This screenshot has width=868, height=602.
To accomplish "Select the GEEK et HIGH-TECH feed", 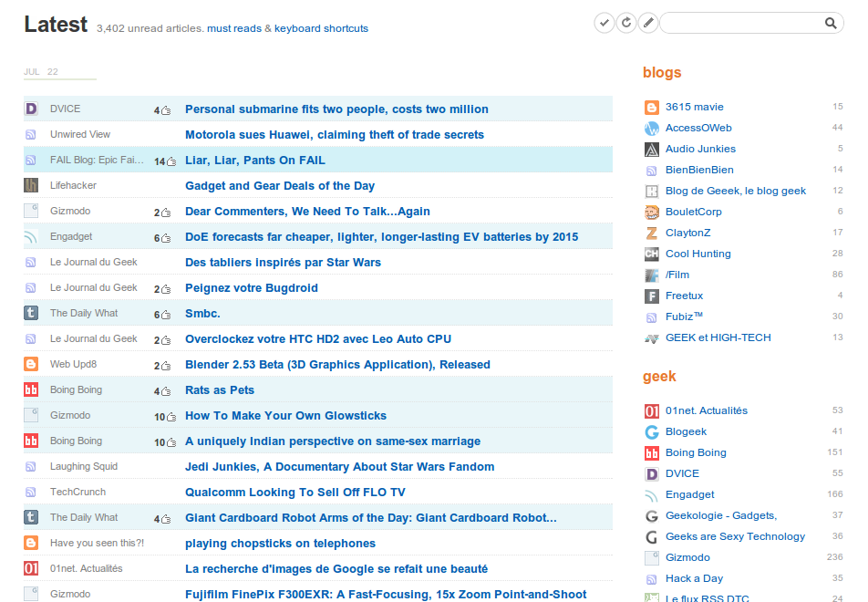I will [x=718, y=337].
